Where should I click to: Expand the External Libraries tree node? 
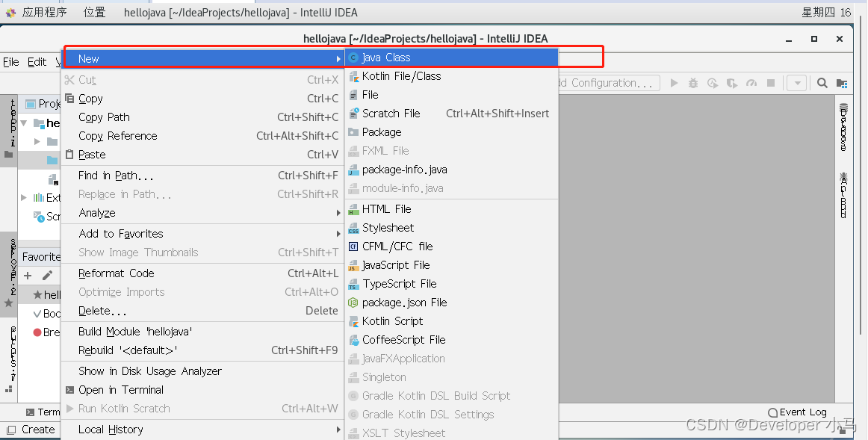(24, 197)
